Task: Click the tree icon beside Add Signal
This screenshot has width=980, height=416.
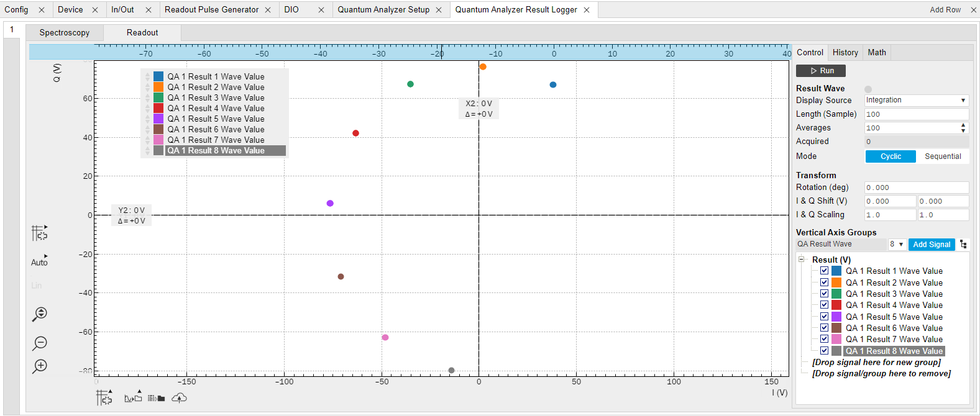Action: click(963, 245)
